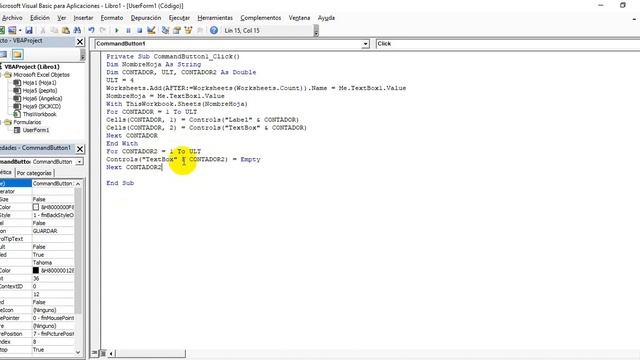Close the Properties CommandButton1 panel

[x=80, y=149]
